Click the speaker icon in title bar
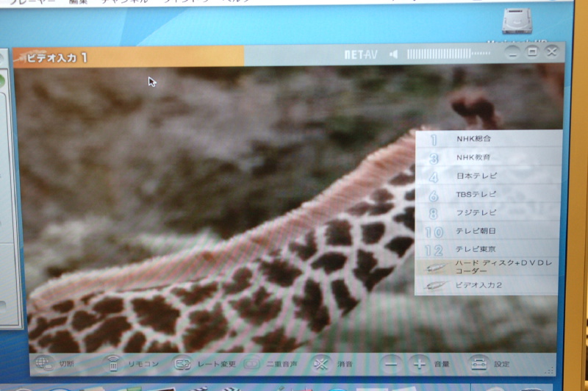 (394, 54)
